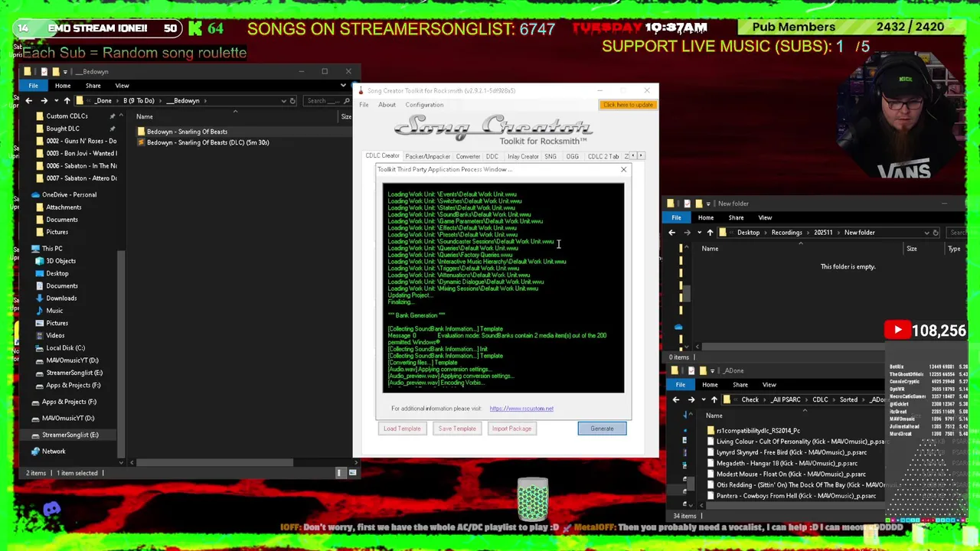Click the Save Template button
Screen dimensions: 980x551
pos(457,429)
